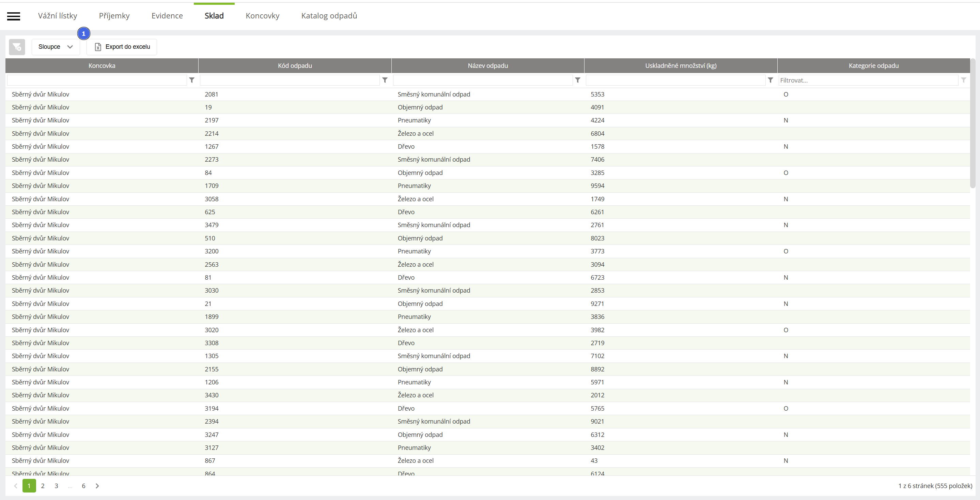
Task: Click filter icon for Název odpadu column
Action: (x=577, y=80)
